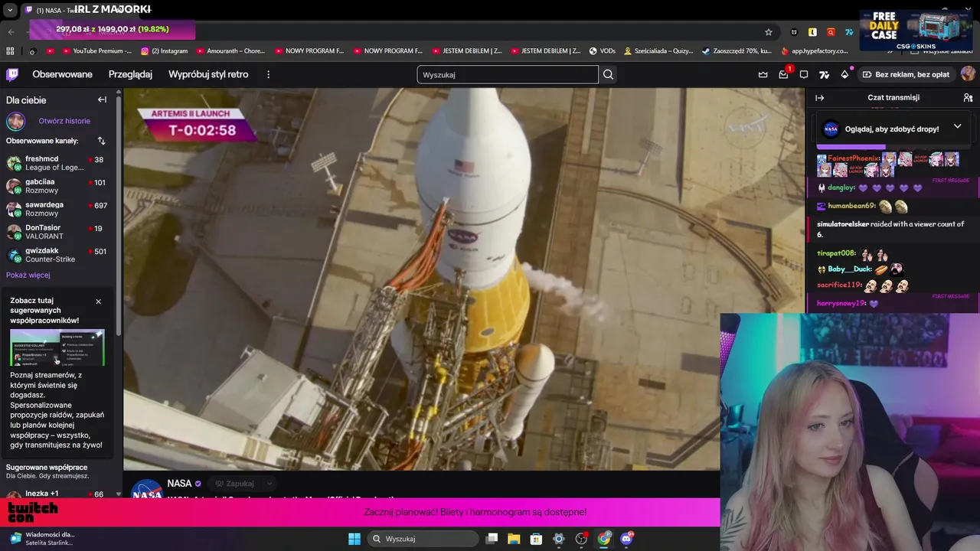980x551 pixels.
Task: Expand Pokaż więcej followed channels
Action: tap(28, 275)
